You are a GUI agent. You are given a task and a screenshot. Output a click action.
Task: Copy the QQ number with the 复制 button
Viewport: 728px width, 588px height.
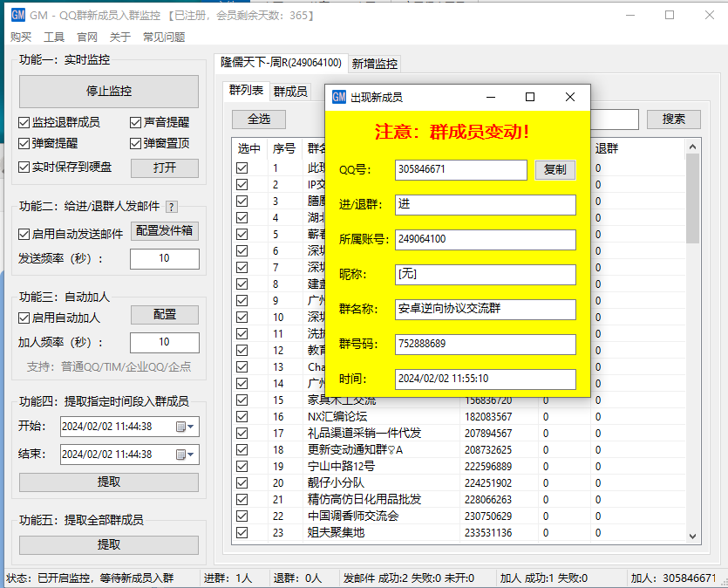point(555,170)
